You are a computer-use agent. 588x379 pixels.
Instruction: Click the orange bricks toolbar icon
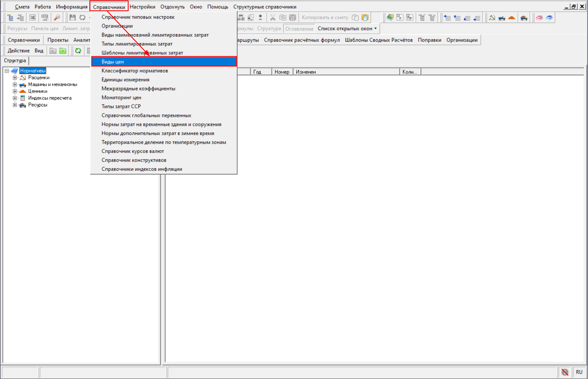(512, 18)
